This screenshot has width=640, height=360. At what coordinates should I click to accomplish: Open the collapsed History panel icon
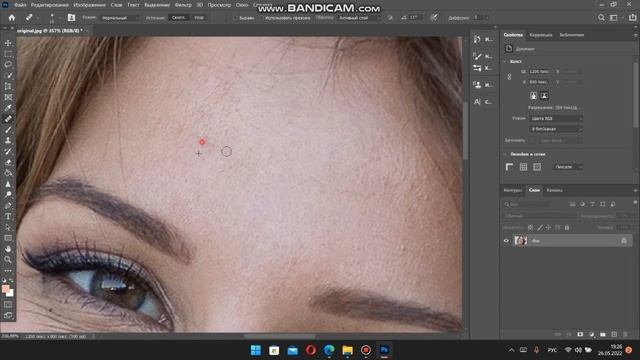[477, 39]
